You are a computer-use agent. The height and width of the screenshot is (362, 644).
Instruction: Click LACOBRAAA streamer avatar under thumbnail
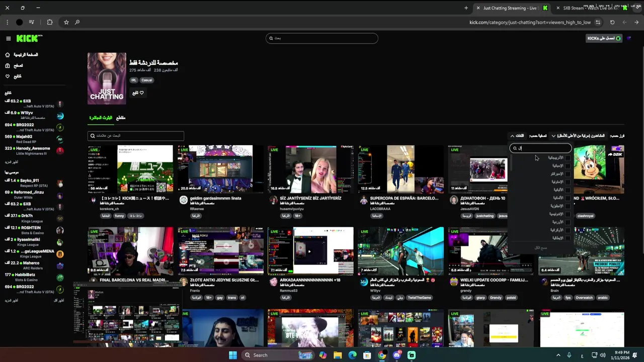coord(364,200)
